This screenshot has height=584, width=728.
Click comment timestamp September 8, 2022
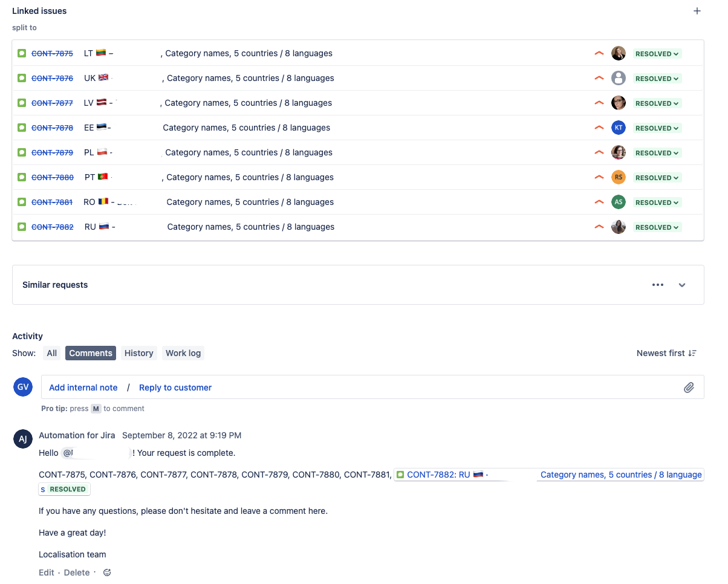tap(181, 435)
